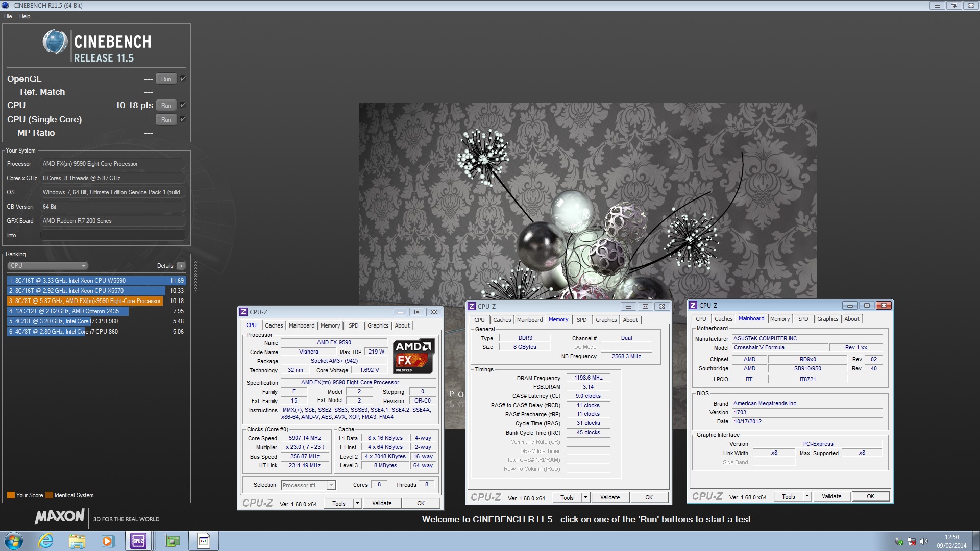The width and height of the screenshot is (980, 551).
Task: Click Core Speed value 5907.14 MHz
Action: (x=305, y=438)
